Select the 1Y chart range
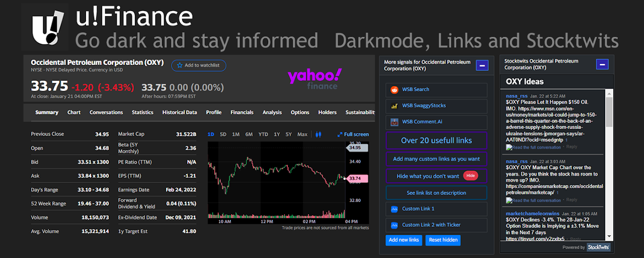644x258 pixels. point(277,135)
